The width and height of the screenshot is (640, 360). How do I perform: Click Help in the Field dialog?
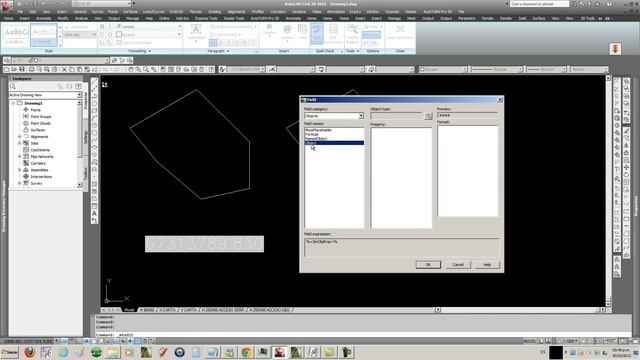[487, 264]
